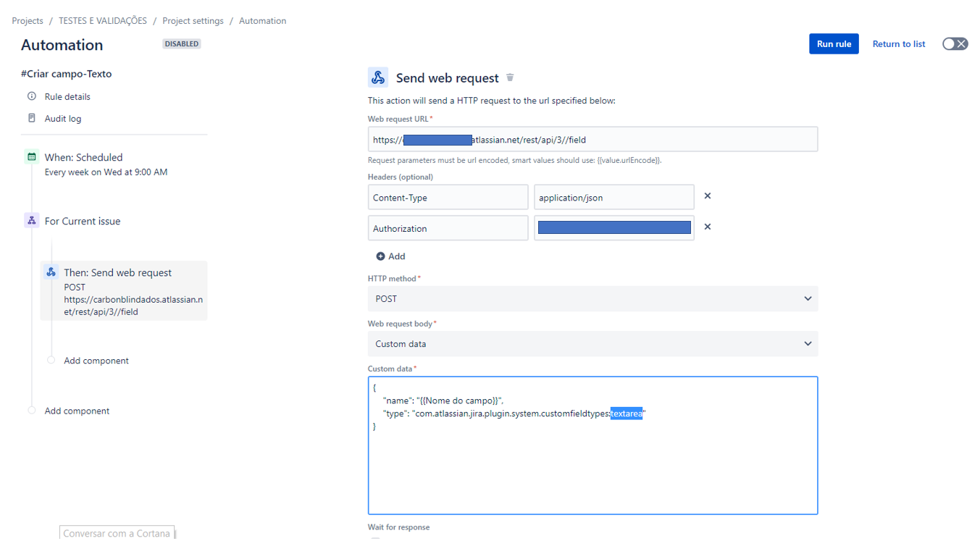980x541 pixels.
Task: Select the Then: Send web request step
Action: coord(124,290)
